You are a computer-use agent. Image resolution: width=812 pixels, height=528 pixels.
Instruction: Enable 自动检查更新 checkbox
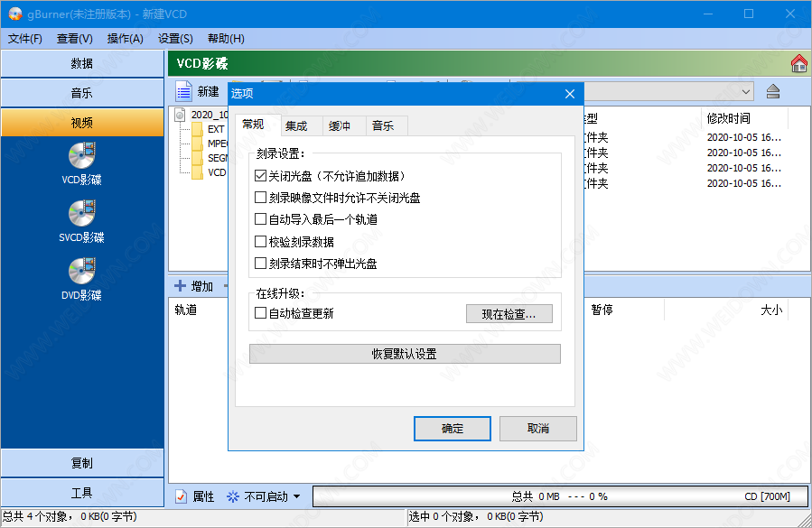click(x=260, y=313)
